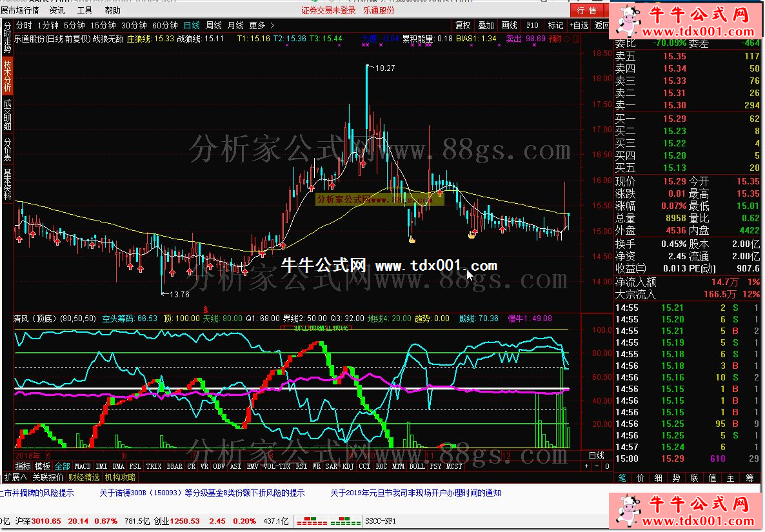Switch sub-chart to CCI indicator
The image size is (765, 532).
click(364, 466)
